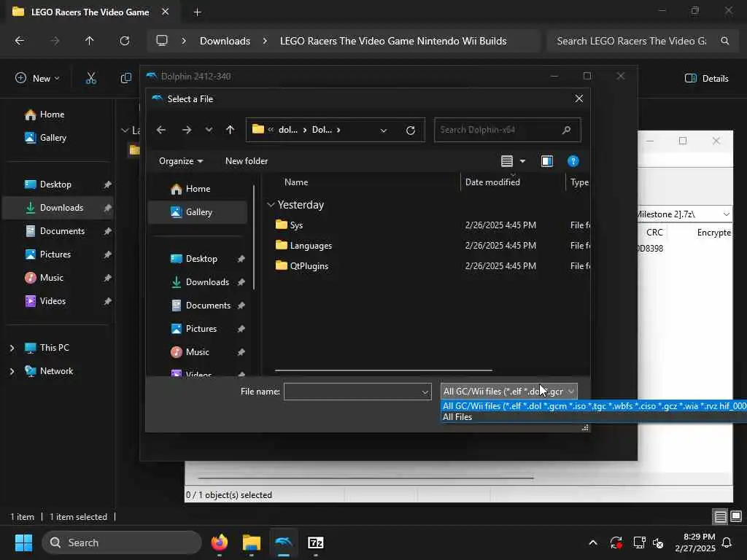Image resolution: width=747 pixels, height=560 pixels.
Task: Toggle Details pane in File Explorer
Action: pyautogui.click(x=706, y=79)
